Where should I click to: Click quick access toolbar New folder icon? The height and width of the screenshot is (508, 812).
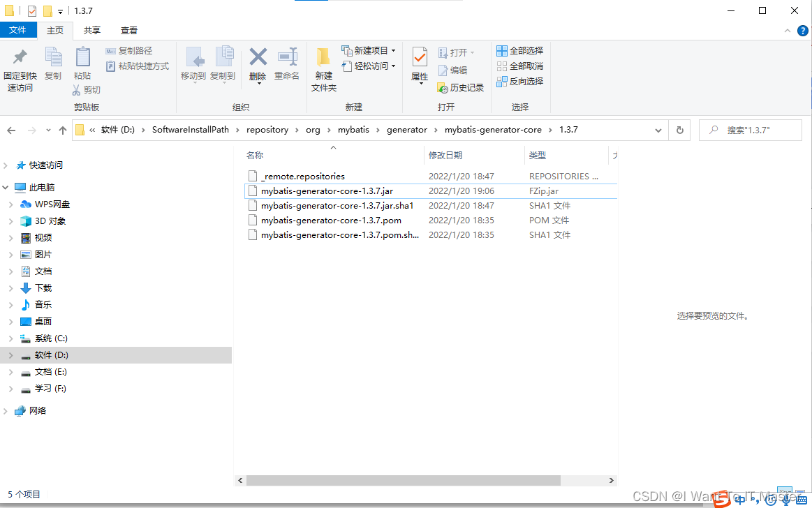click(x=47, y=11)
